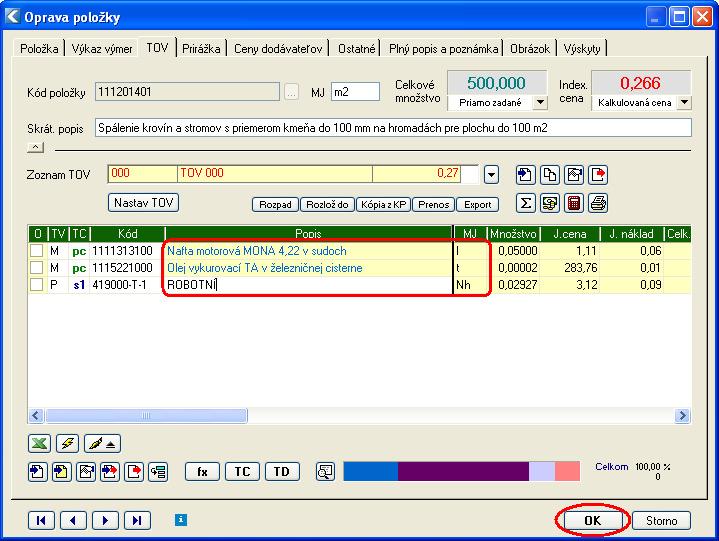719x541 pixels.
Task: Open the Výskyty tab
Action: [x=582, y=48]
